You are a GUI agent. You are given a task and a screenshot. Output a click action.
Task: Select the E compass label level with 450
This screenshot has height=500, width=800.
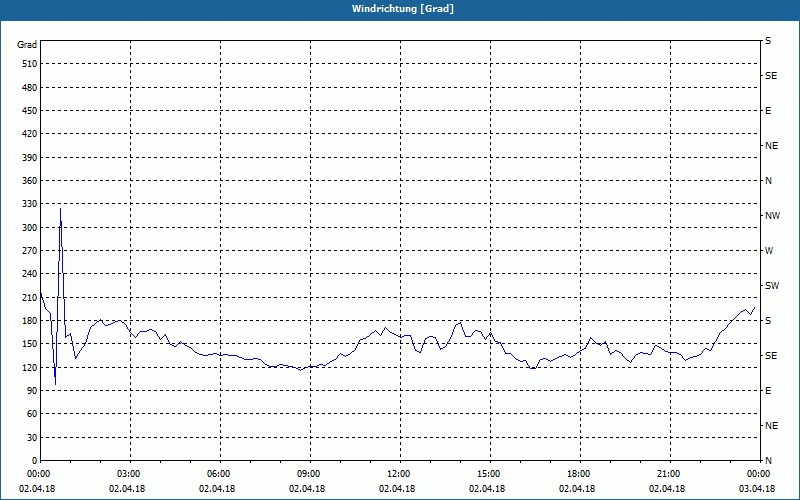coord(768,111)
